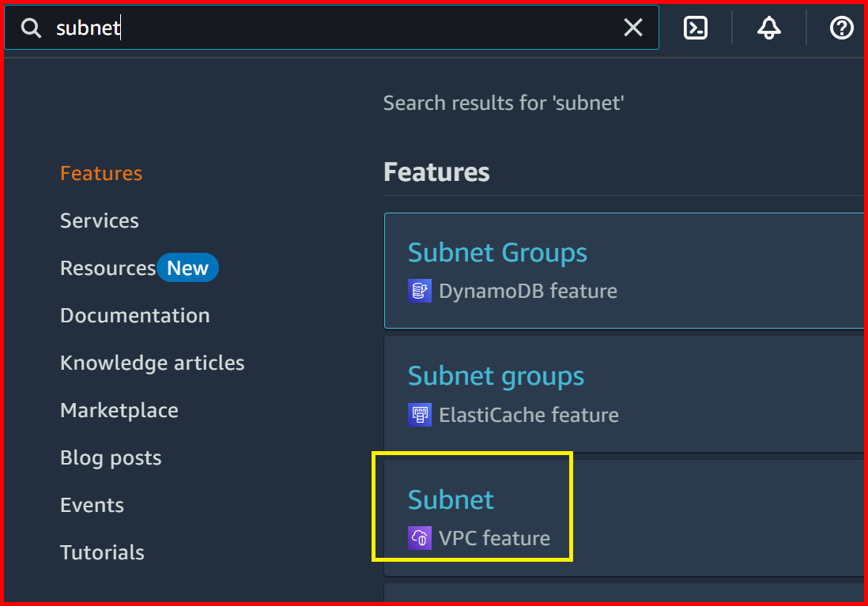Click the DynamoDB feature icon
Image resolution: width=868 pixels, height=606 pixels.
(419, 291)
